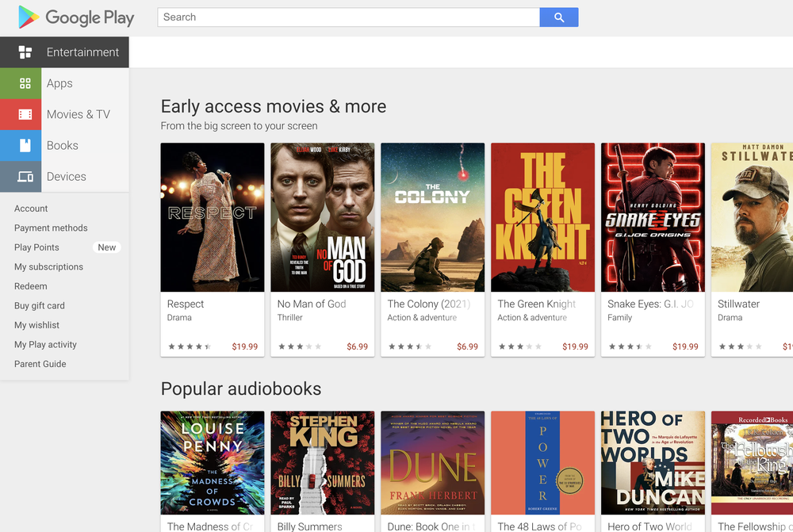Click the $19.99 price on Respect
Viewport: 793px width, 532px height.
pos(245,346)
